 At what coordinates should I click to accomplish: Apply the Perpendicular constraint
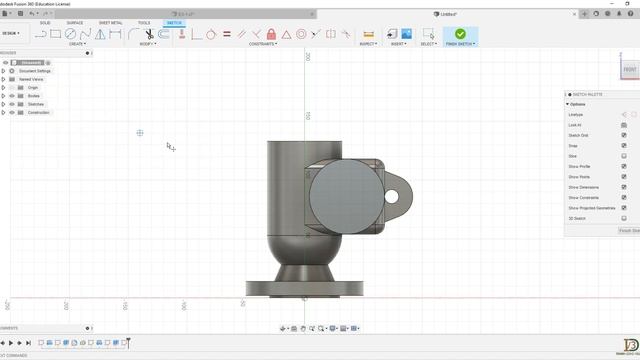(x=256, y=34)
